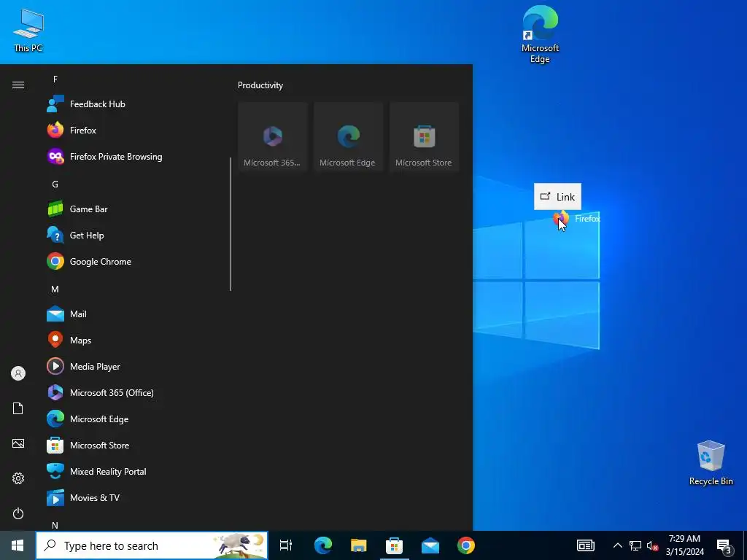
Task: Open Mail from the taskbar
Action: (430, 545)
